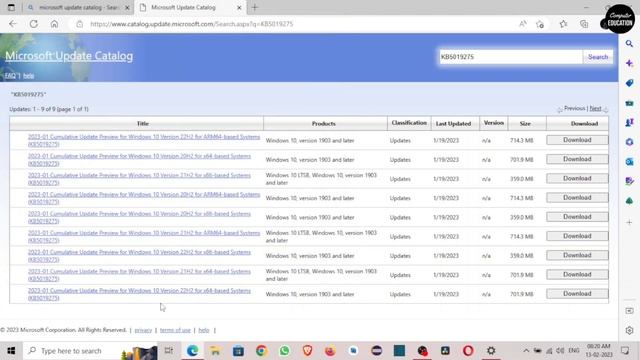Open the Favorites star list
Screen dimensions: 640x360
(564, 24)
